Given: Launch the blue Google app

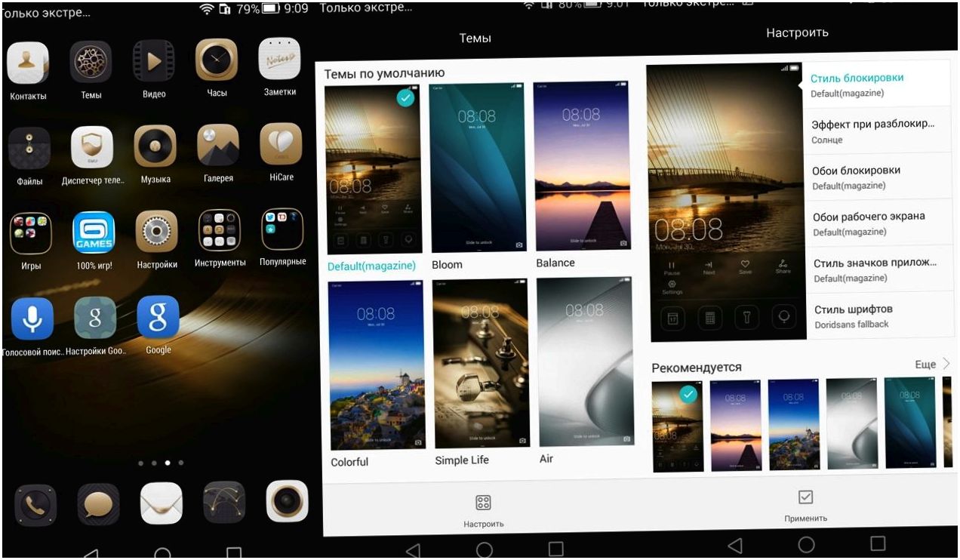Looking at the screenshot, I should point(158,317).
